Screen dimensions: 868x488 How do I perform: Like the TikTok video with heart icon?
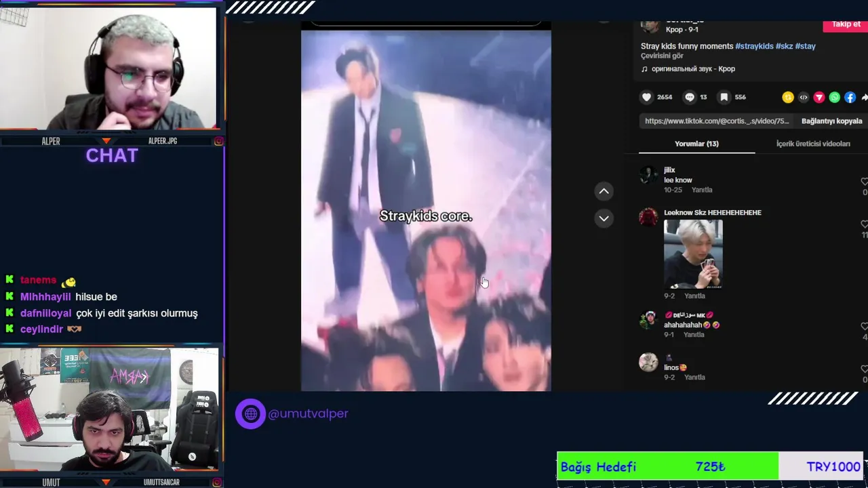click(x=647, y=97)
